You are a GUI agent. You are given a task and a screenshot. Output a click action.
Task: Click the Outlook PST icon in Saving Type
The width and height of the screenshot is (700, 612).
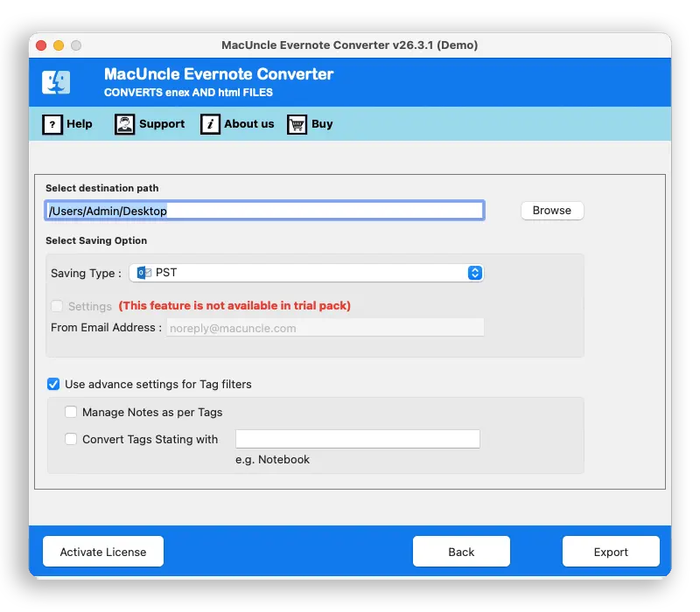(144, 273)
